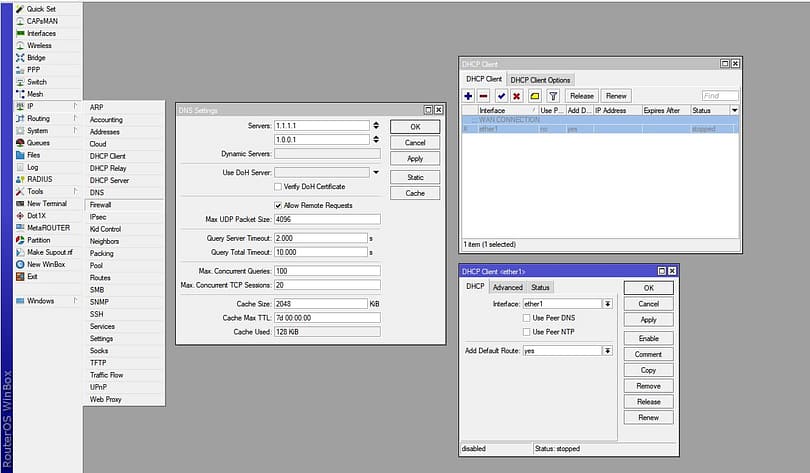Screen dimensions: 810x473
Task: Click Apply in DNS Settings
Action: 415,159
